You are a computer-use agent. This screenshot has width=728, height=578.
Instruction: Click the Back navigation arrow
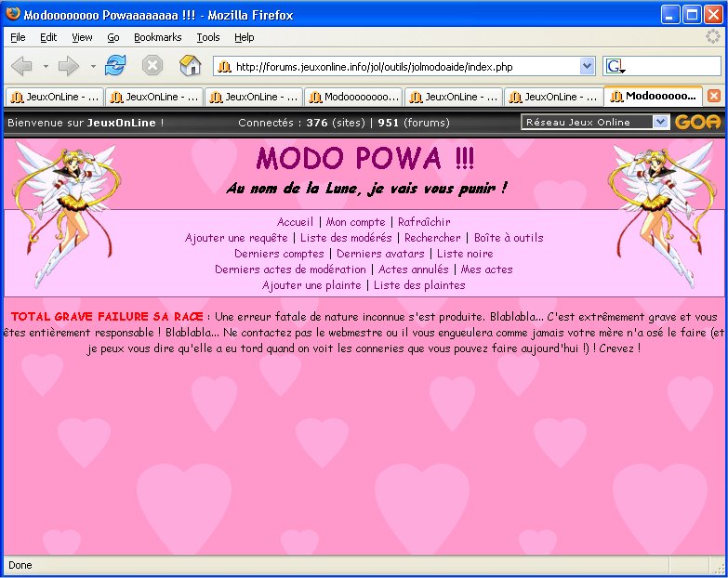click(21, 66)
